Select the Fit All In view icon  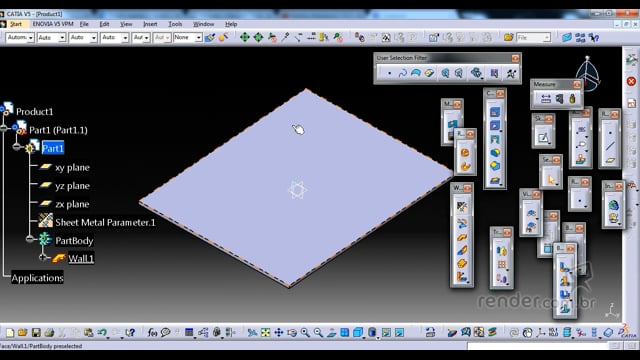tap(265, 333)
